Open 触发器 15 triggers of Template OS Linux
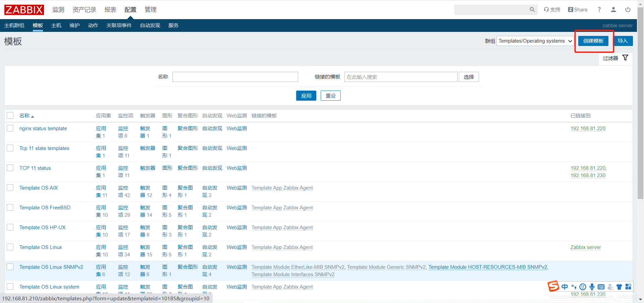This screenshot has width=644, height=303. point(146,251)
